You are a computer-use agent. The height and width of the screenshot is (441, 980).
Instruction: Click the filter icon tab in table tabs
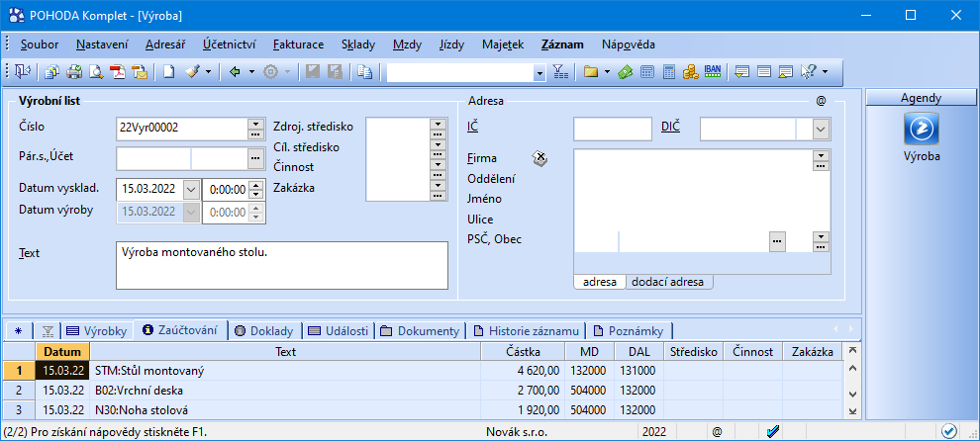(47, 330)
